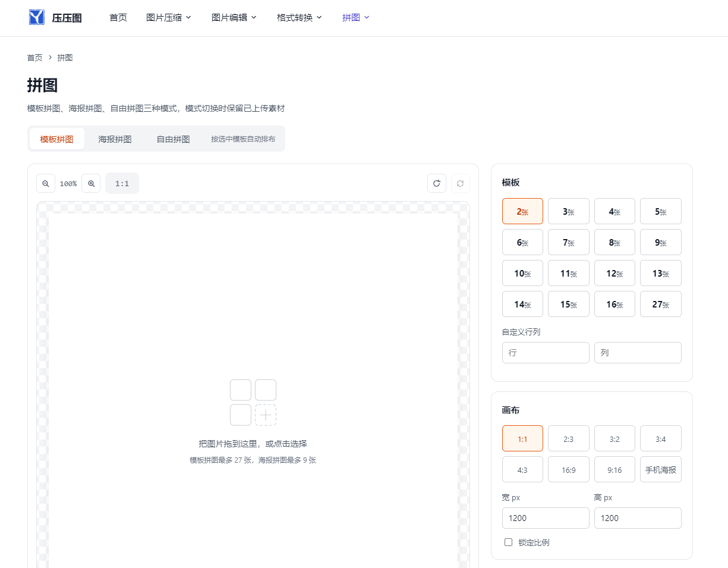The height and width of the screenshot is (568, 728).
Task: Click the 首页 breadcrumb link
Action: click(34, 58)
